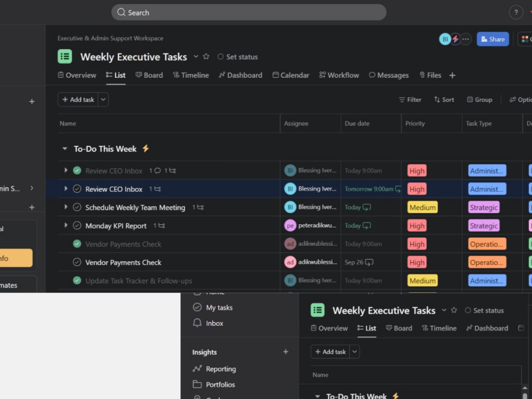Uncheck the completed Vendor Payments Check task

click(x=77, y=244)
